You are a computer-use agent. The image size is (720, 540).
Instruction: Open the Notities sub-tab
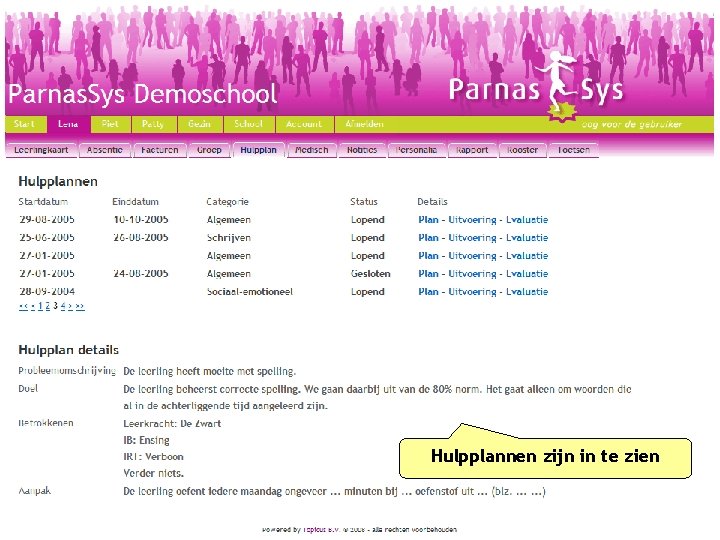pyautogui.click(x=362, y=150)
